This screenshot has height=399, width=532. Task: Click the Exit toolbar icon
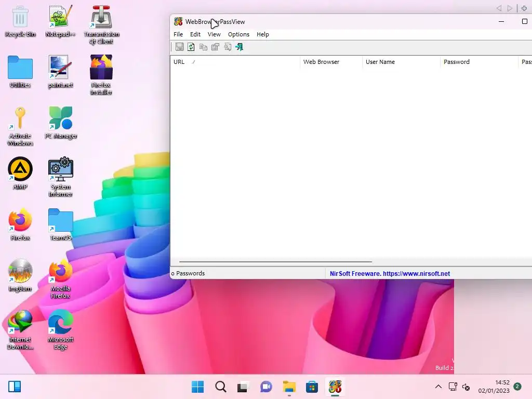[x=239, y=47]
